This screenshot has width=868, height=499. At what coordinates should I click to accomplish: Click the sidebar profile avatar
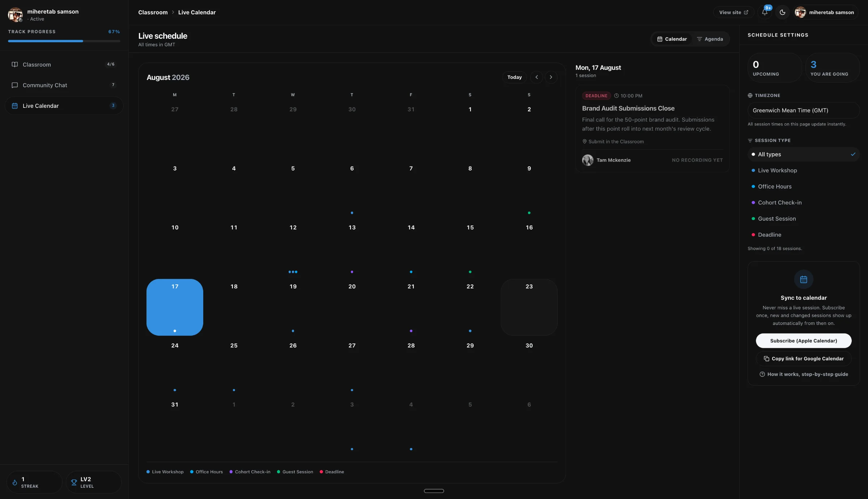coord(15,15)
